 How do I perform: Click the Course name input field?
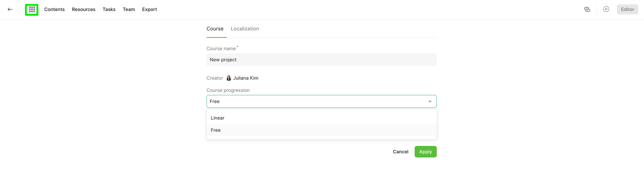click(x=321, y=60)
